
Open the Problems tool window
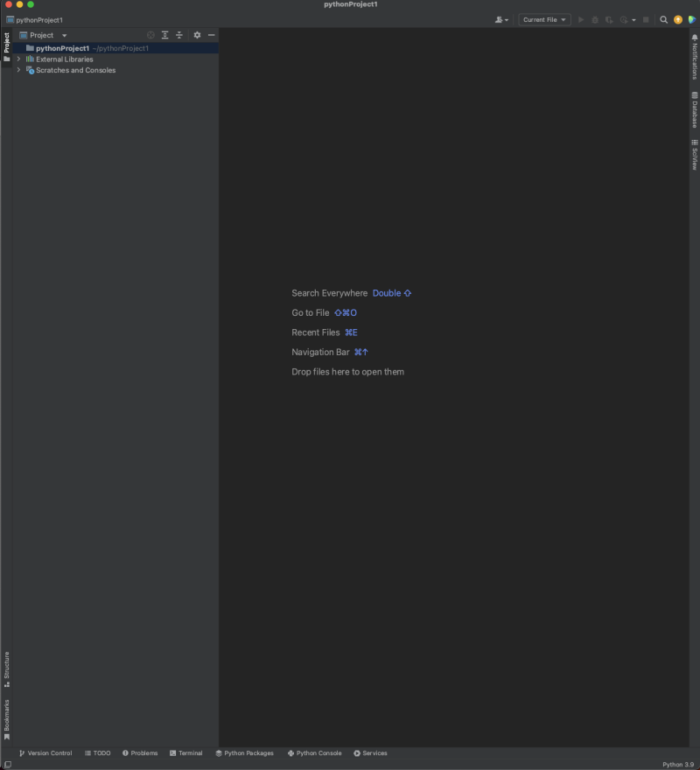pyautogui.click(x=140, y=753)
